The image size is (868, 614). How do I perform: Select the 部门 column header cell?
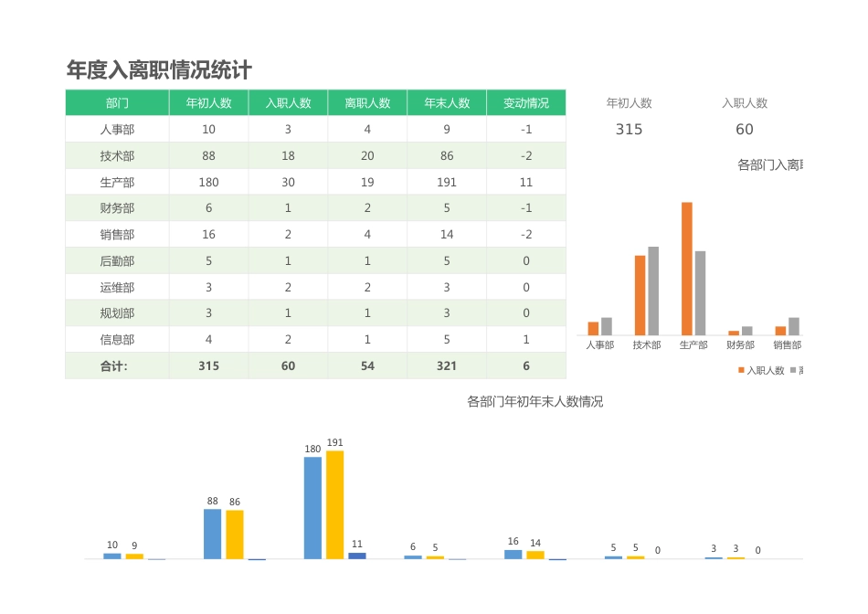coord(116,102)
